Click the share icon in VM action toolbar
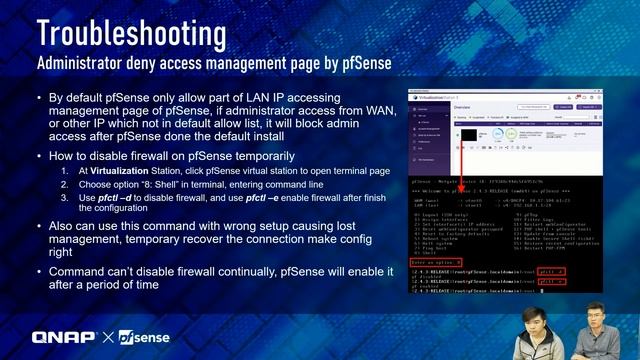 pos(507,147)
